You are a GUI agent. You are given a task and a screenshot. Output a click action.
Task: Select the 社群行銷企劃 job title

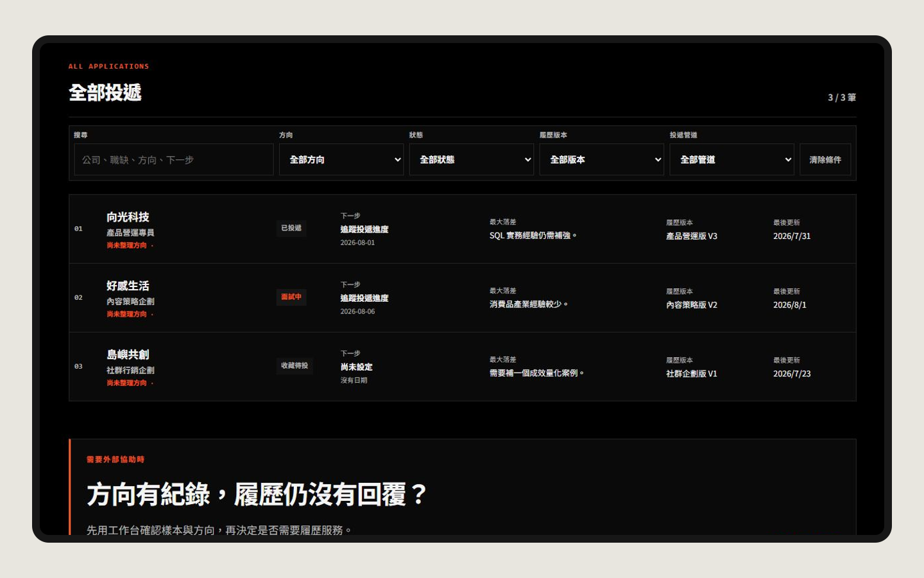pyautogui.click(x=130, y=370)
